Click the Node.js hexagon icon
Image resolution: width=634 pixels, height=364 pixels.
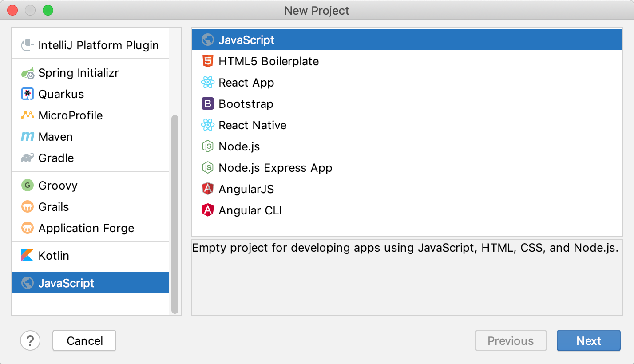click(207, 146)
